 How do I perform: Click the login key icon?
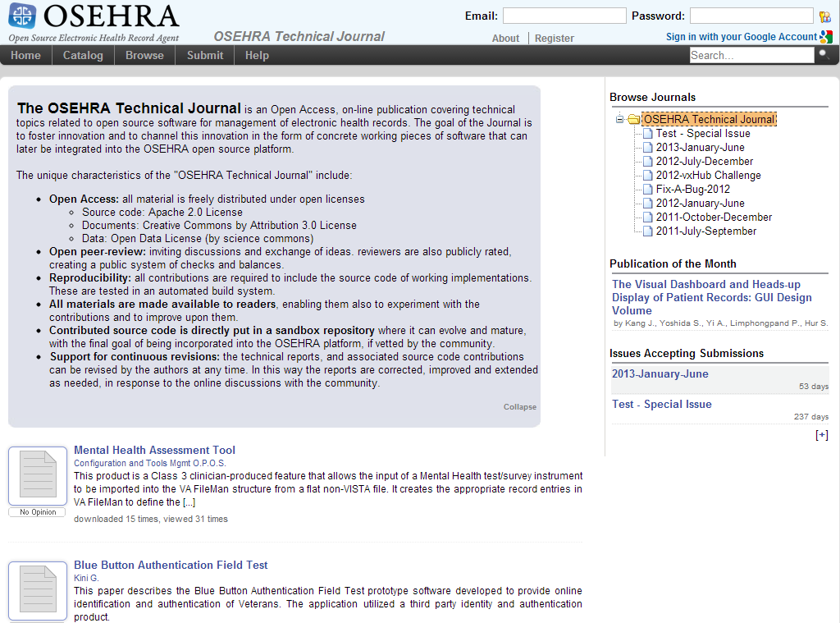click(x=824, y=16)
